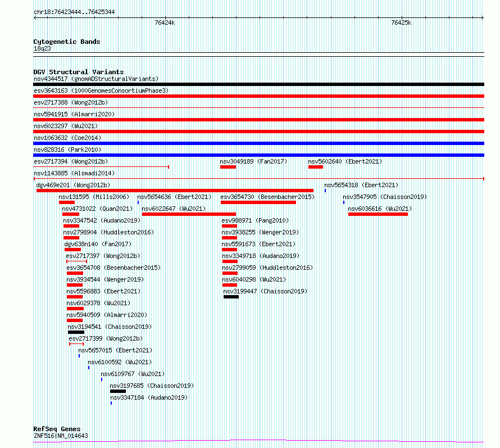
Task: Click nsv3049189 (Fan2017) label
Action: pyautogui.click(x=253, y=161)
